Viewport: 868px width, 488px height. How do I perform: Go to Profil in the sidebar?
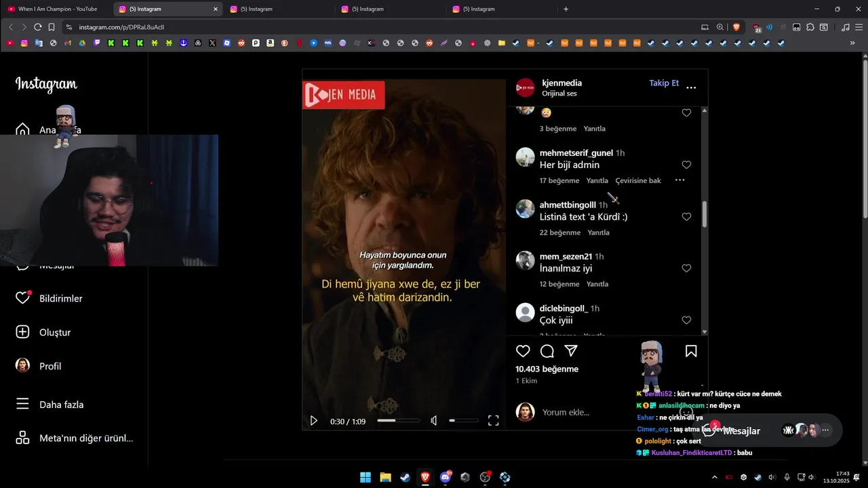coord(38,366)
